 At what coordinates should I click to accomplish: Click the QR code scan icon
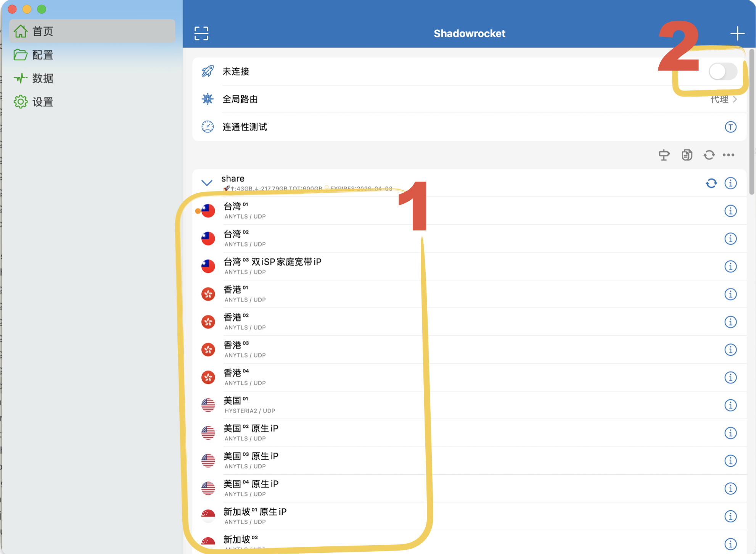201,33
